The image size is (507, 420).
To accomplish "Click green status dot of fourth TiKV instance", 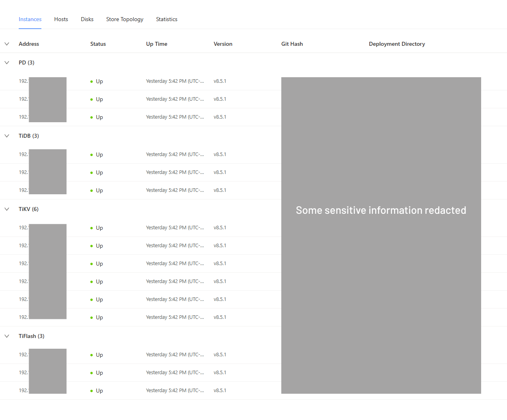I will [92, 282].
